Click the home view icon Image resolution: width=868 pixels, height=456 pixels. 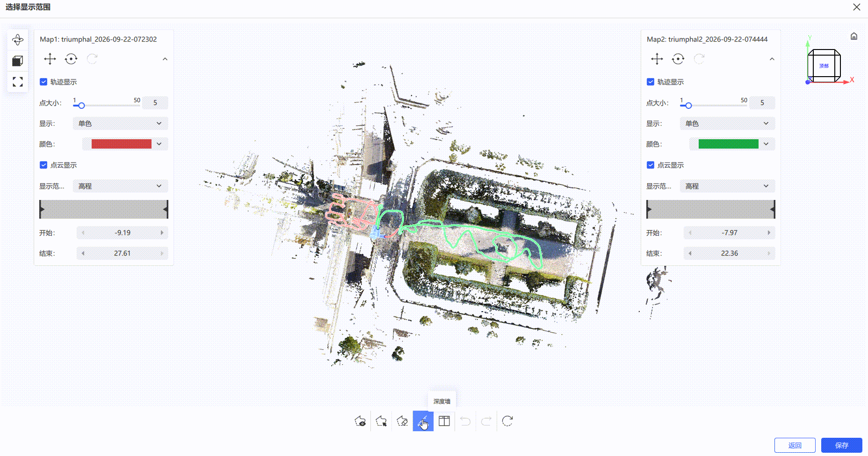(x=854, y=36)
